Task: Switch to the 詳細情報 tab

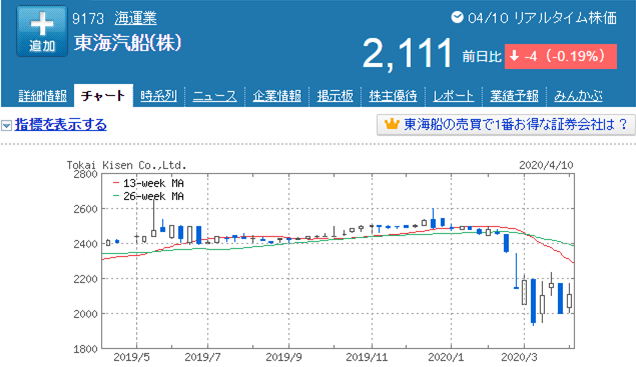Action: (43, 96)
